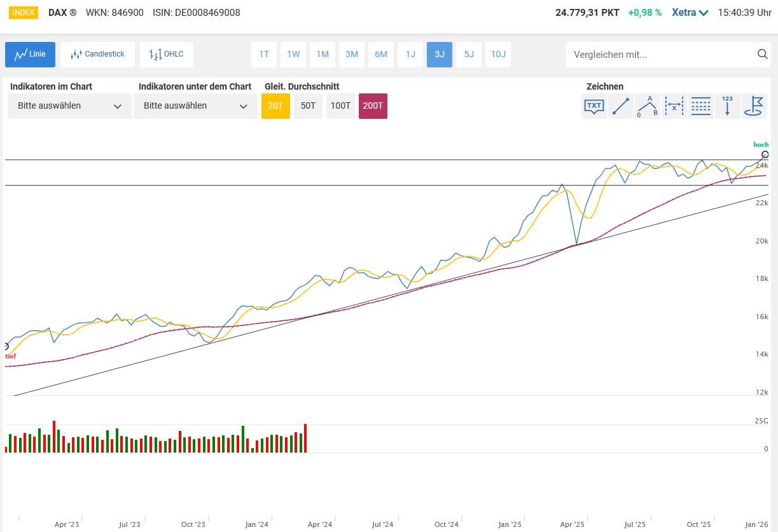Focus the Vergleichen mit search field
Viewport: 778px width, 532px height.
point(658,55)
